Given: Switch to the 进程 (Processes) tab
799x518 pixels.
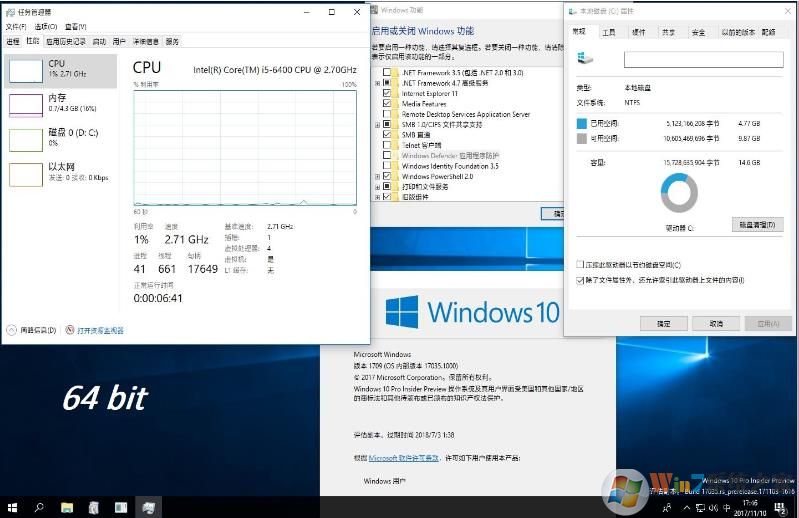Looking at the screenshot, I should (12, 42).
